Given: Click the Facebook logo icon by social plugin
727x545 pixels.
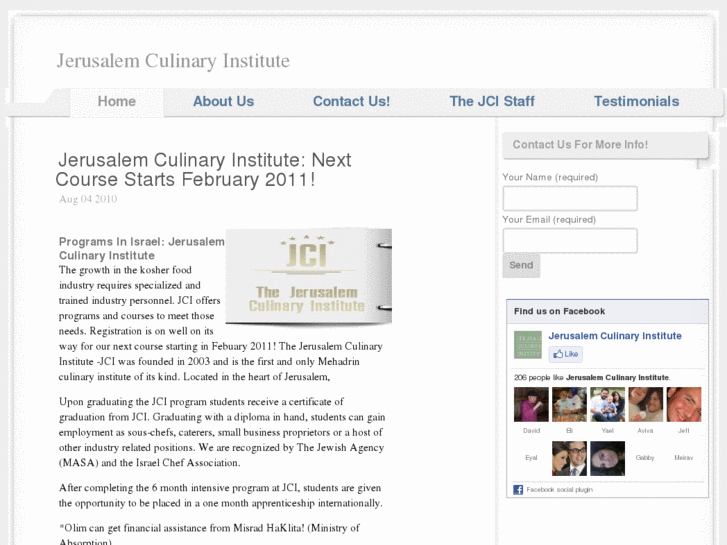Looking at the screenshot, I should (x=518, y=490).
